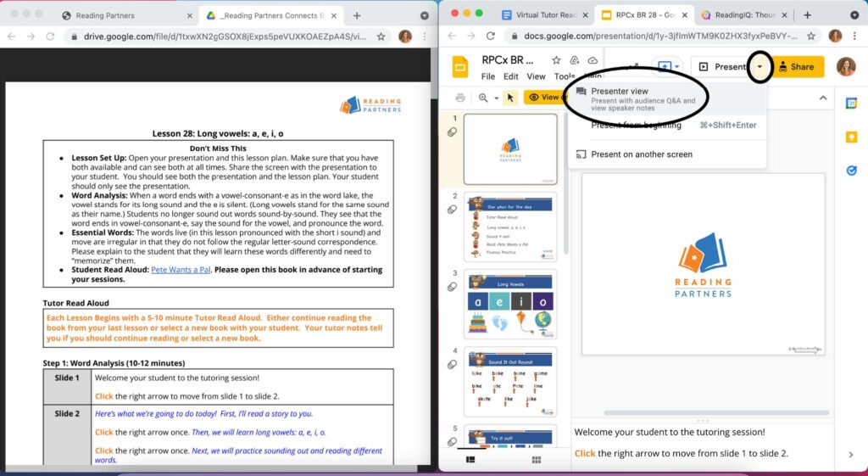Click View only eye button
868x476 pixels.
click(x=545, y=98)
